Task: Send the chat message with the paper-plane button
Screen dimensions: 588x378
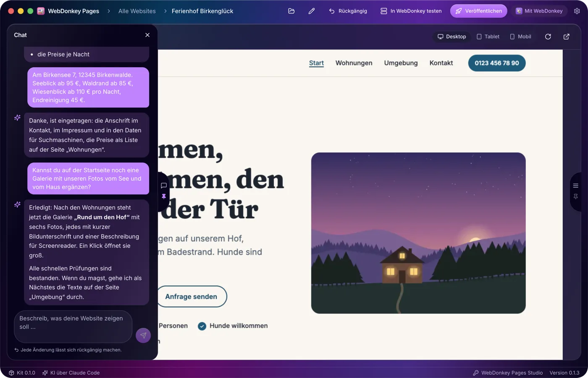Action: (x=143, y=335)
